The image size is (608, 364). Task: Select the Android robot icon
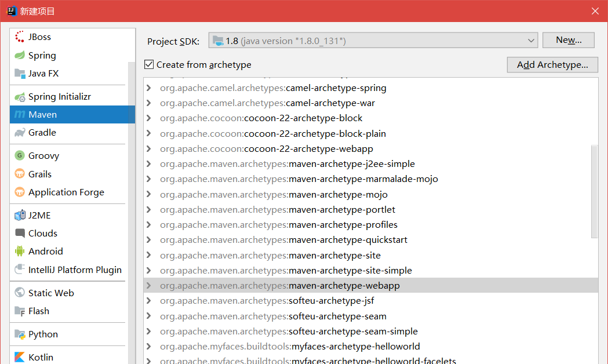pos(20,252)
